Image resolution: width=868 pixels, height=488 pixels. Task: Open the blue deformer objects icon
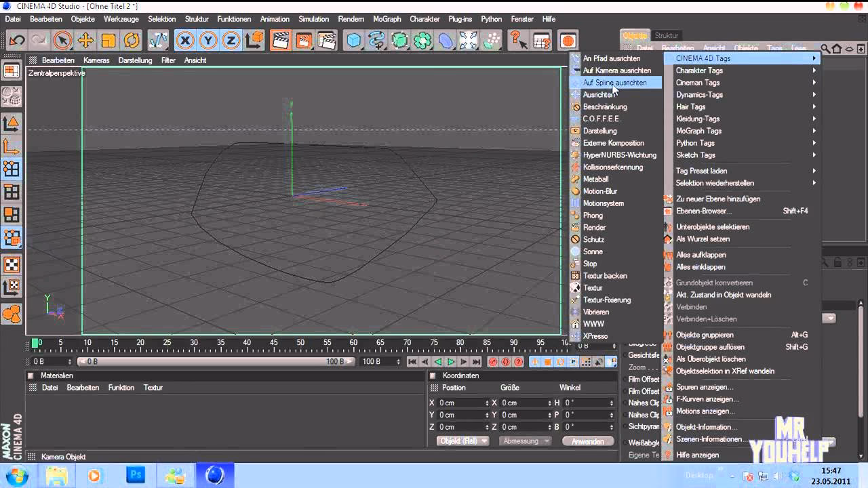click(x=446, y=41)
